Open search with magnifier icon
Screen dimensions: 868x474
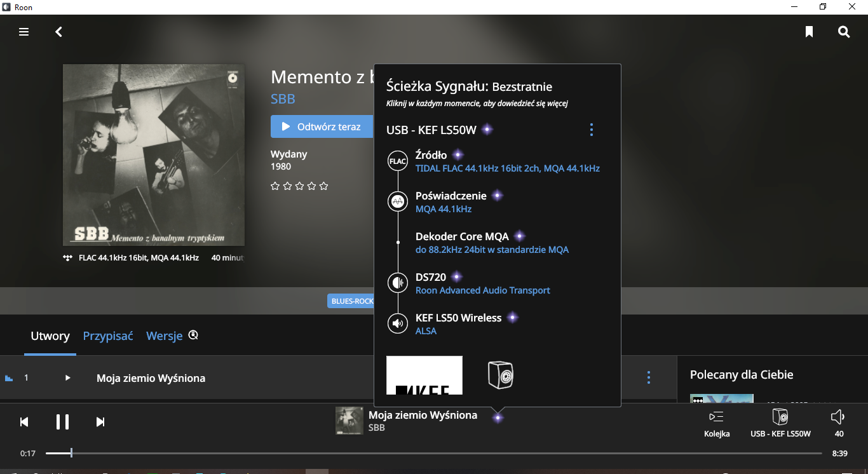point(844,32)
